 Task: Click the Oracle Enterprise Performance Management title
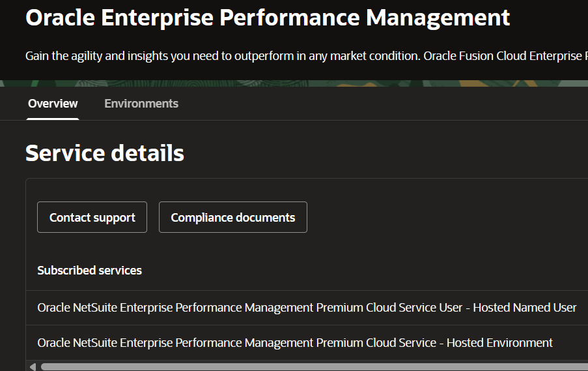[268, 18]
